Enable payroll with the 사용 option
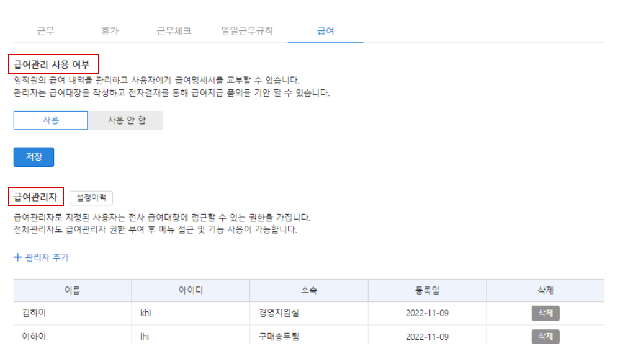 pyautogui.click(x=51, y=120)
